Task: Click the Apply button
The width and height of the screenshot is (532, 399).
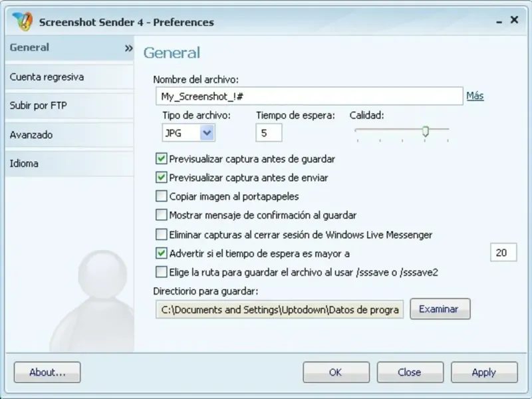Action: click(483, 372)
